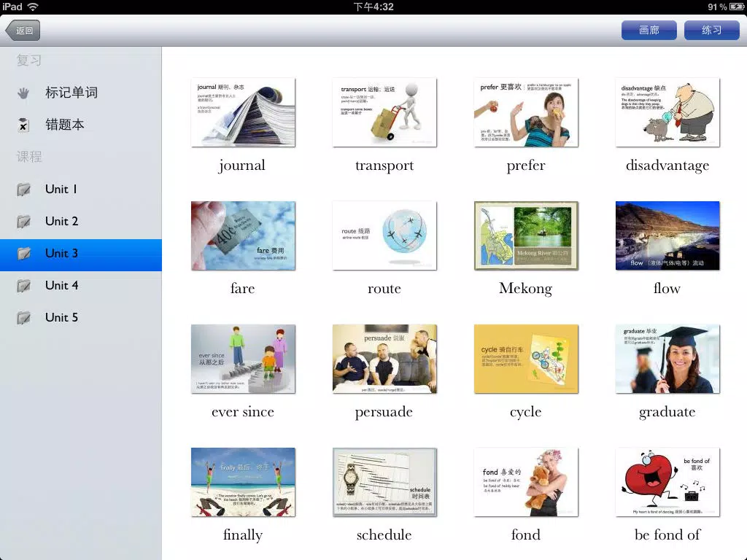Click the Unit 2 folder icon
This screenshot has width=747, height=560.
click(x=23, y=222)
